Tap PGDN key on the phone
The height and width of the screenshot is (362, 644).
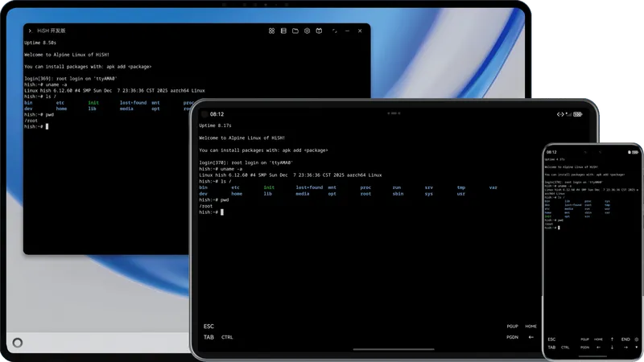pyautogui.click(x=585, y=348)
